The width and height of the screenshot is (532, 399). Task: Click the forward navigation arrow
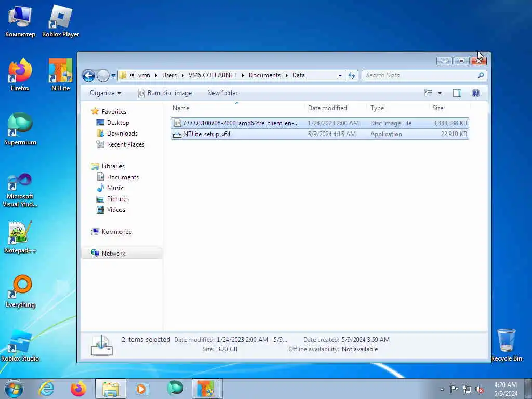103,75
